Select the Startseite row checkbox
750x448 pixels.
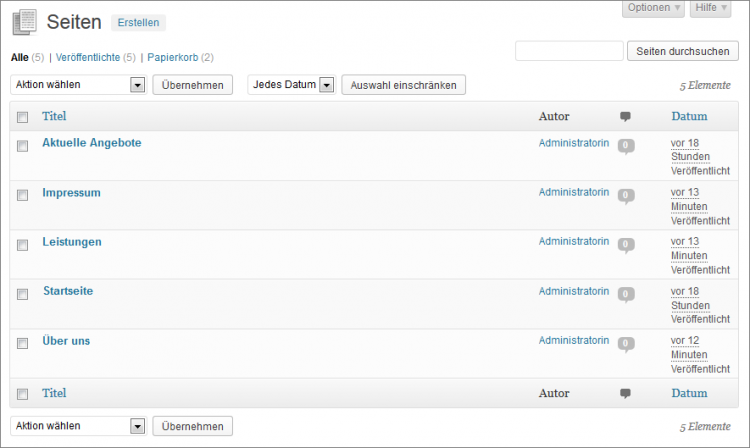[23, 294]
